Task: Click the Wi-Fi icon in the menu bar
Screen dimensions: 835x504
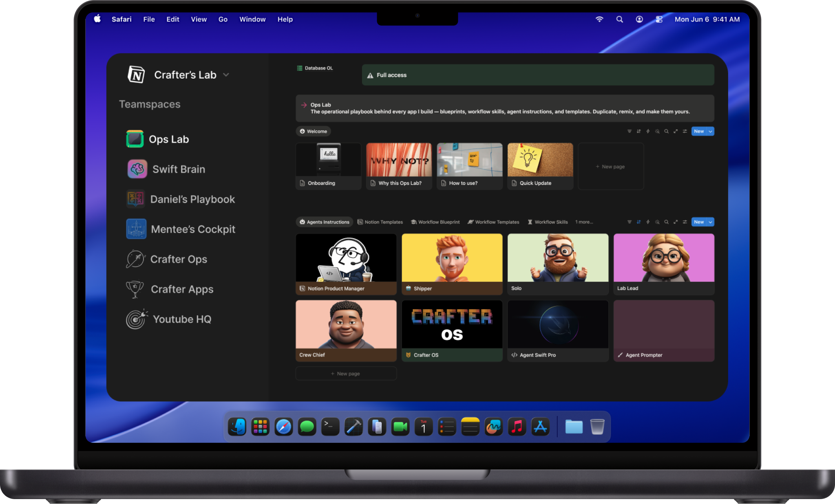Action: point(599,19)
